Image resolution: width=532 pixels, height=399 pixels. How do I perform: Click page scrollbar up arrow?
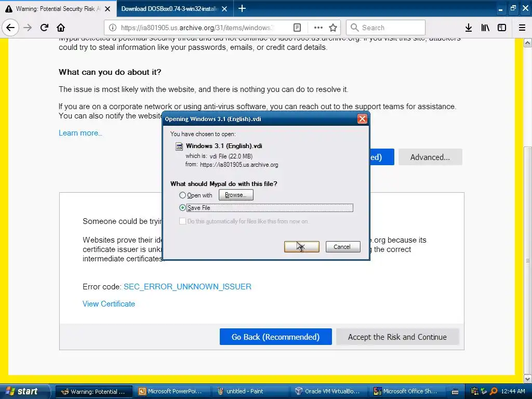click(x=528, y=43)
